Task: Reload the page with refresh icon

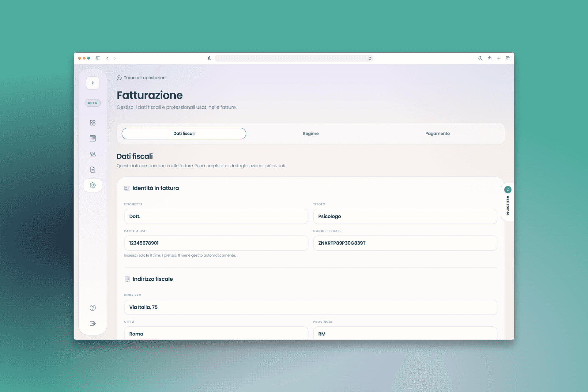Action: 370,58
